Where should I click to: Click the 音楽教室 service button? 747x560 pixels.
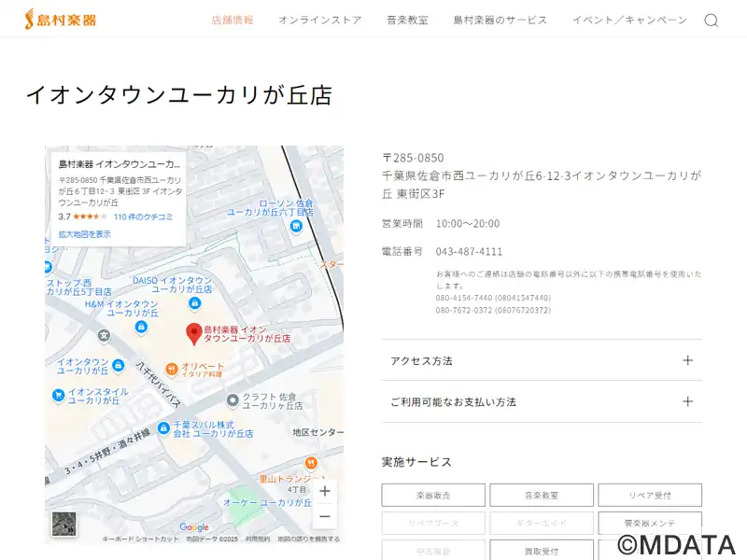point(542,496)
